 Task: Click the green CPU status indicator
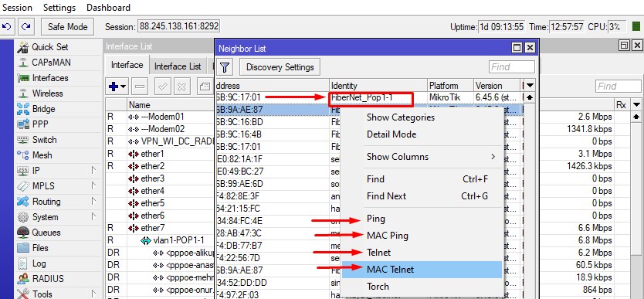point(636,27)
